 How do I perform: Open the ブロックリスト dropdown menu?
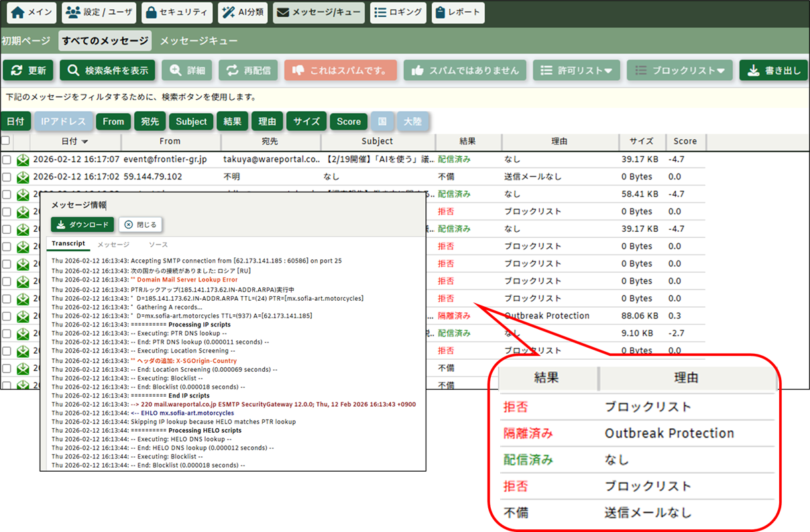[x=679, y=70]
